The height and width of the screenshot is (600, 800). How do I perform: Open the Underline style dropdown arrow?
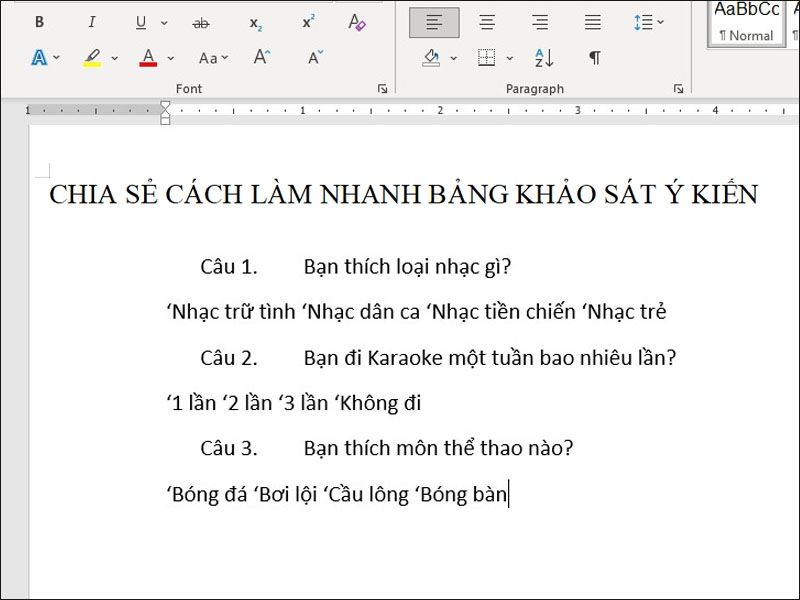click(x=164, y=22)
